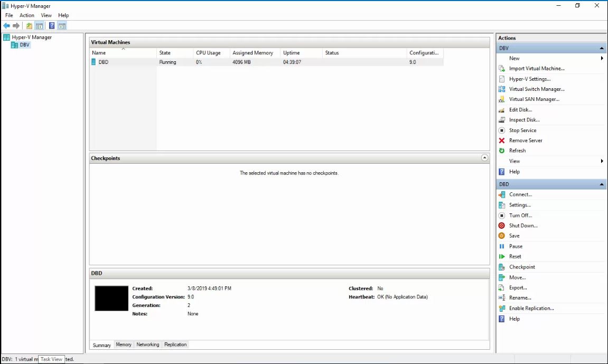Click the Forward arrow toolbar icon
This screenshot has height=364, width=608.
(16, 25)
